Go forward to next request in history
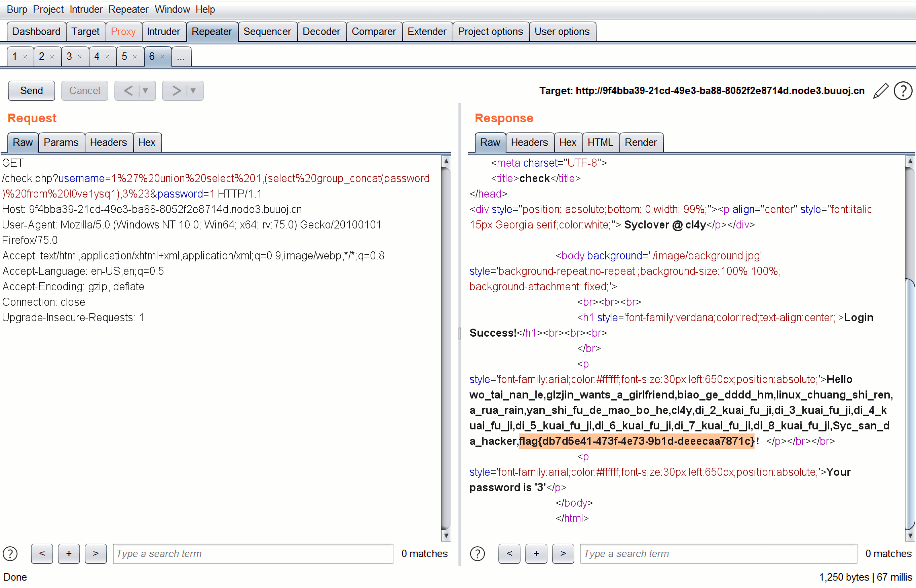 click(176, 91)
